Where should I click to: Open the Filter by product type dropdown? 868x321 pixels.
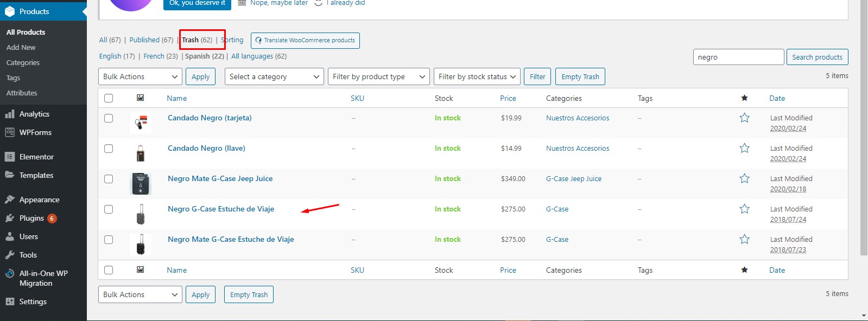[379, 76]
